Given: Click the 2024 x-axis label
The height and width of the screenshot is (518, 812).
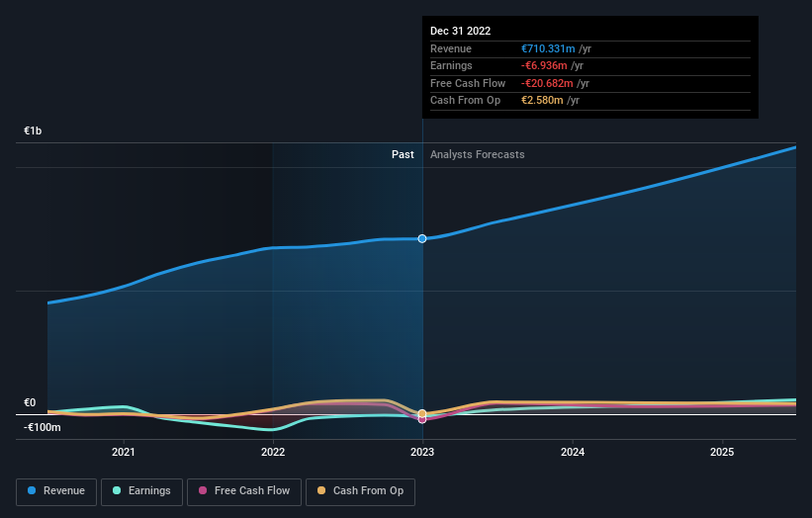Looking at the screenshot, I should coord(573,452).
